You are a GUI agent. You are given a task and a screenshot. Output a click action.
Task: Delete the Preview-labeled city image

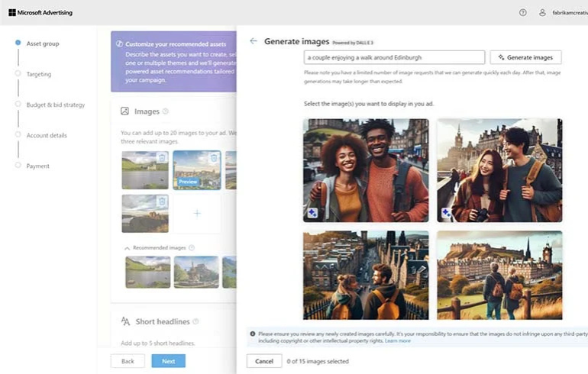214,158
